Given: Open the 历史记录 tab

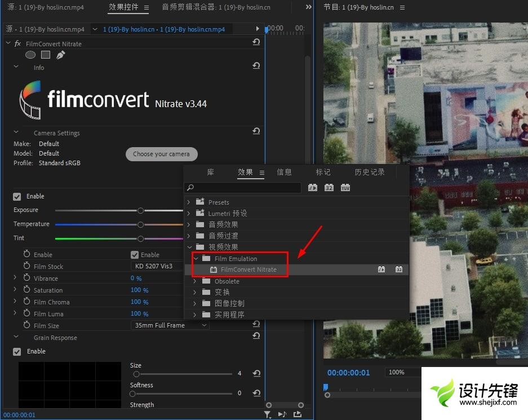Looking at the screenshot, I should [x=369, y=173].
